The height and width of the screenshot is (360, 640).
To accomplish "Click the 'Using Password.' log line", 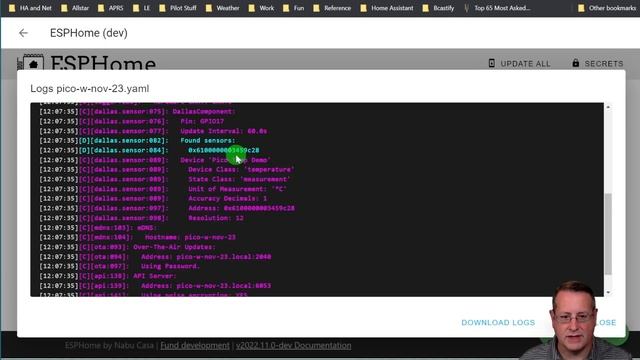I will click(120, 266).
